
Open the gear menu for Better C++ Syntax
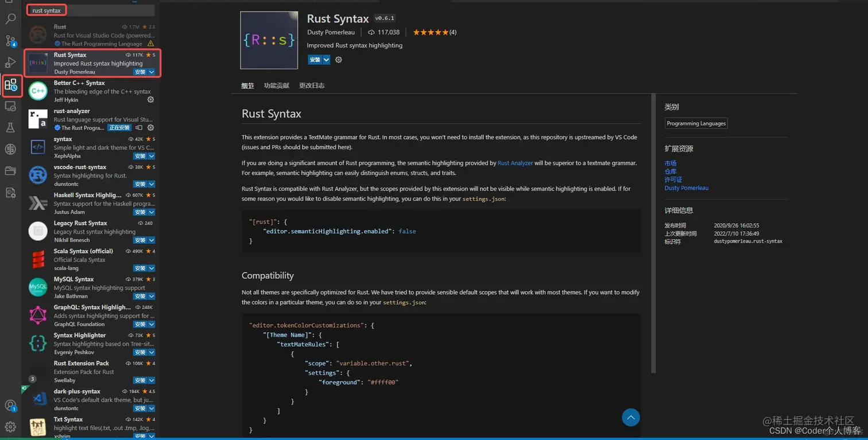point(150,100)
